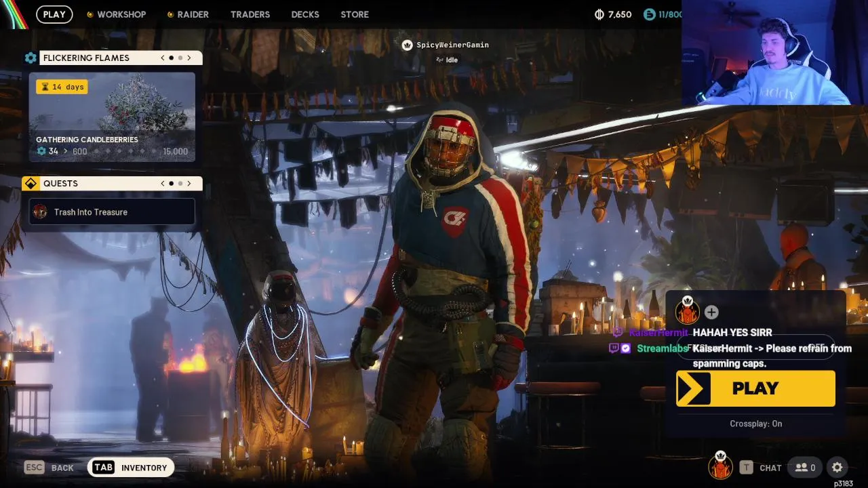Image resolution: width=868 pixels, height=488 pixels.
Task: Go to next Quests page arrow
Action: click(189, 184)
